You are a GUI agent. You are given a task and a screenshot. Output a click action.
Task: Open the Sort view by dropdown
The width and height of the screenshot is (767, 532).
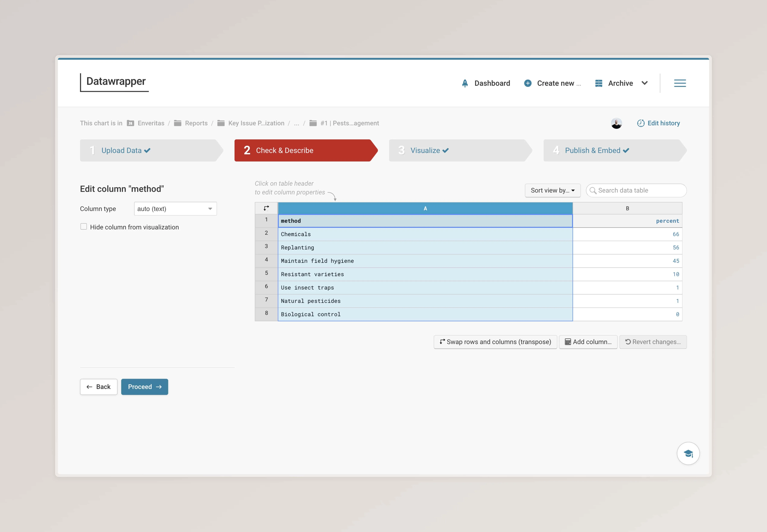coord(552,190)
